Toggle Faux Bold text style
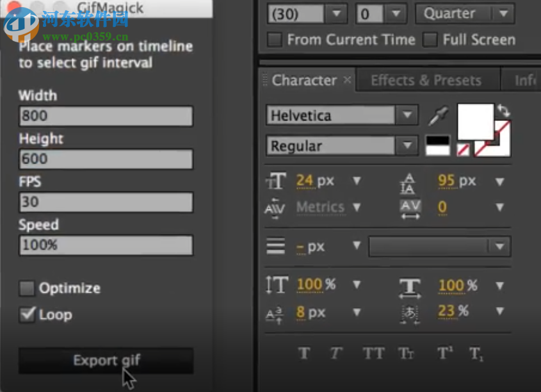Screen dimensions: 541x392 304,354
